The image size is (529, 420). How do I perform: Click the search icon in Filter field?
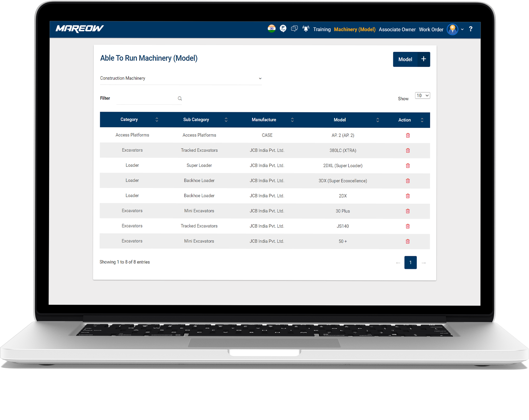[x=180, y=98]
